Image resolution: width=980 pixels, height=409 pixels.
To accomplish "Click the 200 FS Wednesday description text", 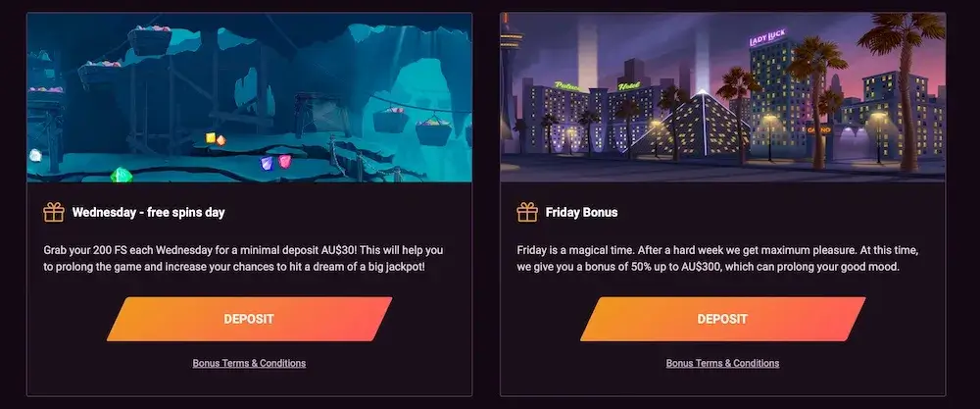I will (243, 258).
